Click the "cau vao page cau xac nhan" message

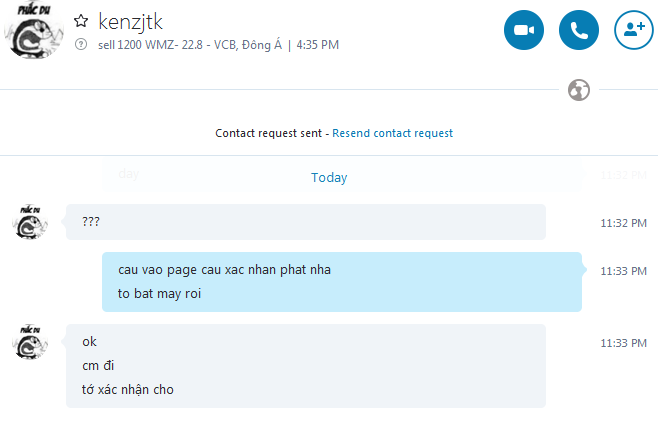tap(224, 270)
